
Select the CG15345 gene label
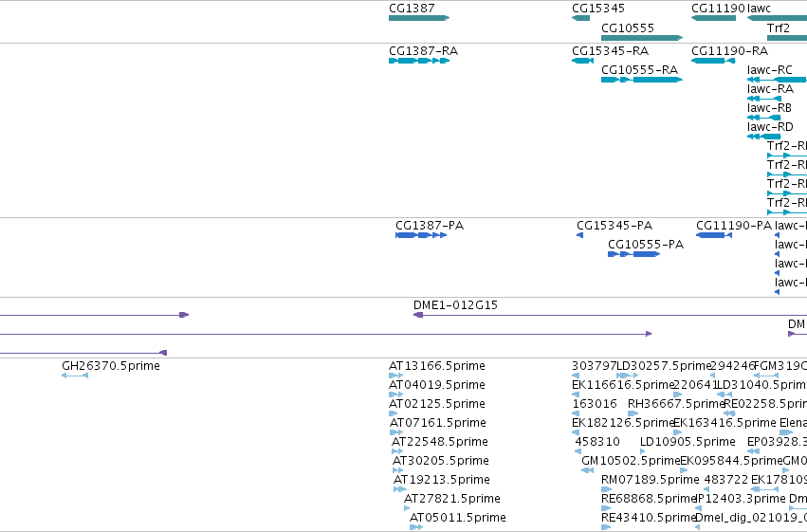coord(598,9)
